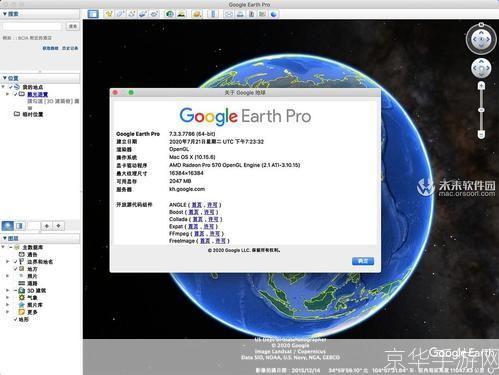
Task: Collapse the 我的地点 tree node
Action: tap(3, 87)
